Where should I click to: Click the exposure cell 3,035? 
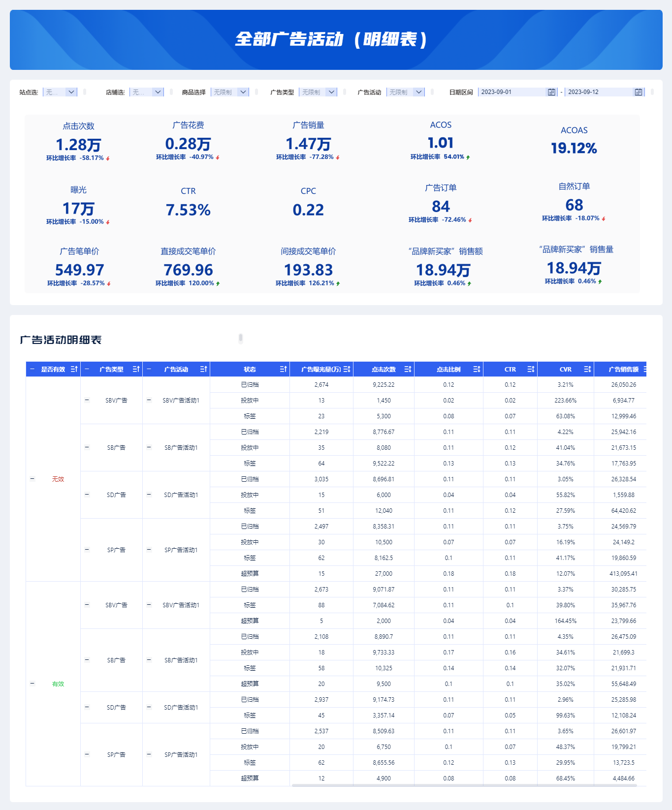(x=321, y=479)
